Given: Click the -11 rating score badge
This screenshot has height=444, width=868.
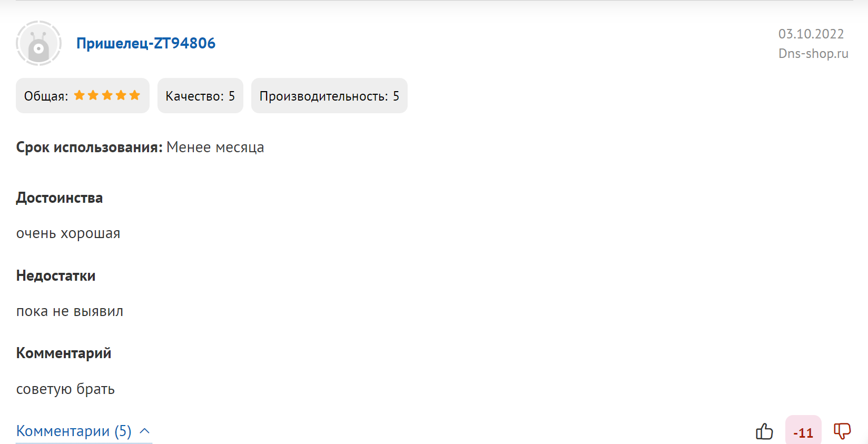Looking at the screenshot, I should point(803,431).
